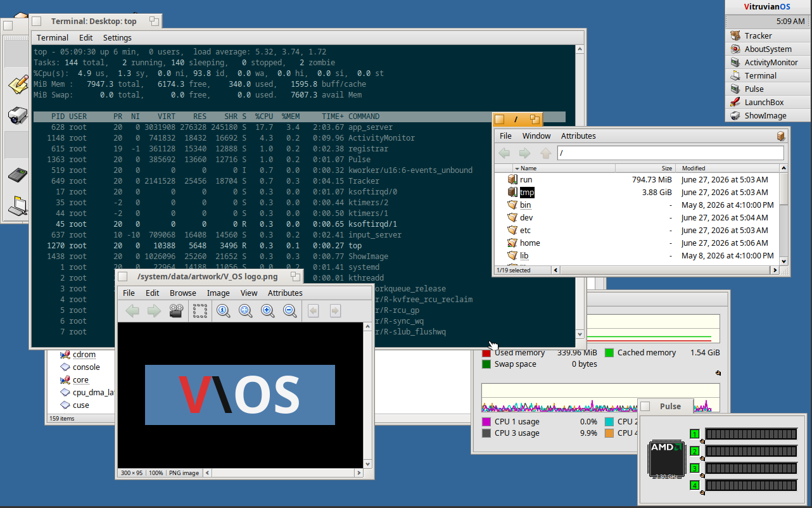Toggle CPU 2 button in Pulse
Viewport: 812px width, 508px height.
[x=695, y=452]
